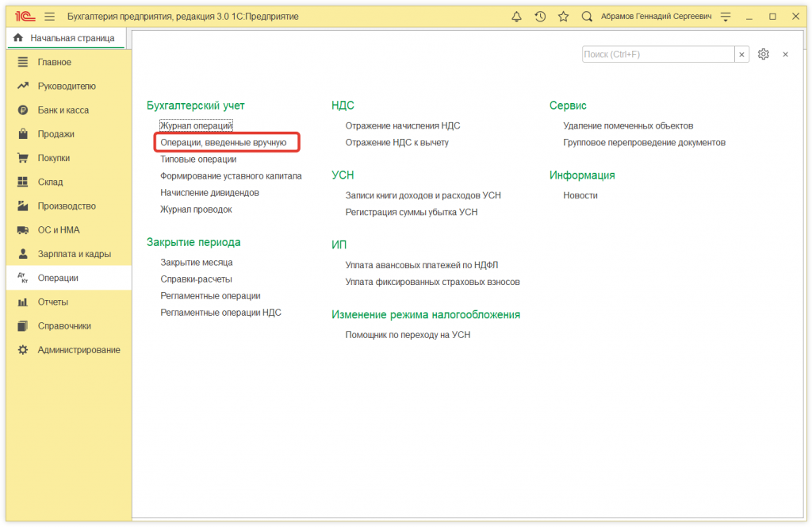This screenshot has width=812, height=527.
Task: Click the global search magnifier icon
Action: [587, 16]
